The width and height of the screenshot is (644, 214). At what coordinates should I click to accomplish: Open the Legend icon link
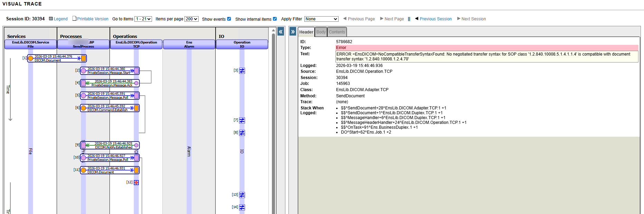58,19
